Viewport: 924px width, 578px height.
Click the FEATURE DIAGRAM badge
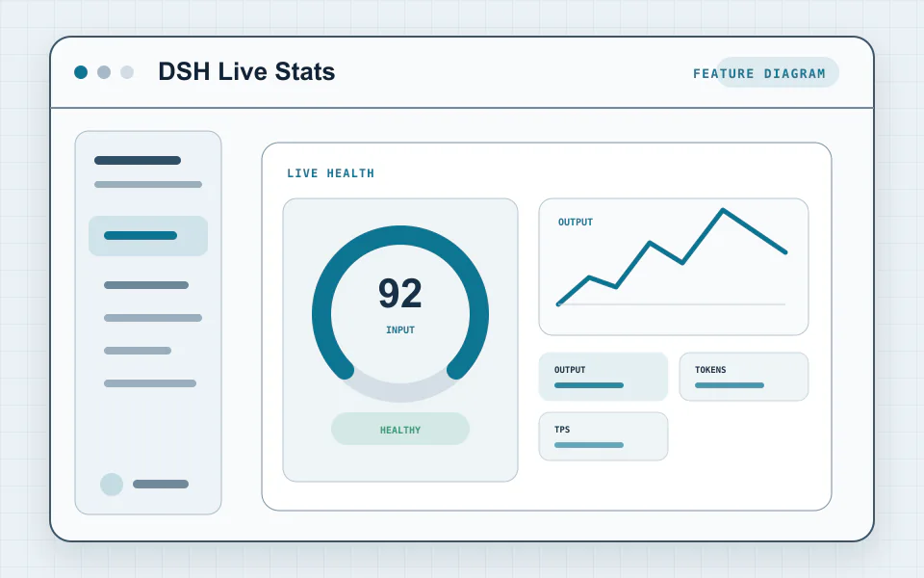pyautogui.click(x=777, y=72)
